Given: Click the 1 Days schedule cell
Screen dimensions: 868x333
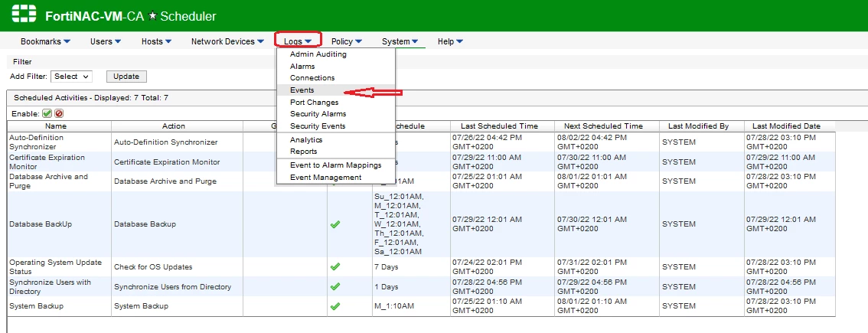Looking at the screenshot, I should coord(411,286).
